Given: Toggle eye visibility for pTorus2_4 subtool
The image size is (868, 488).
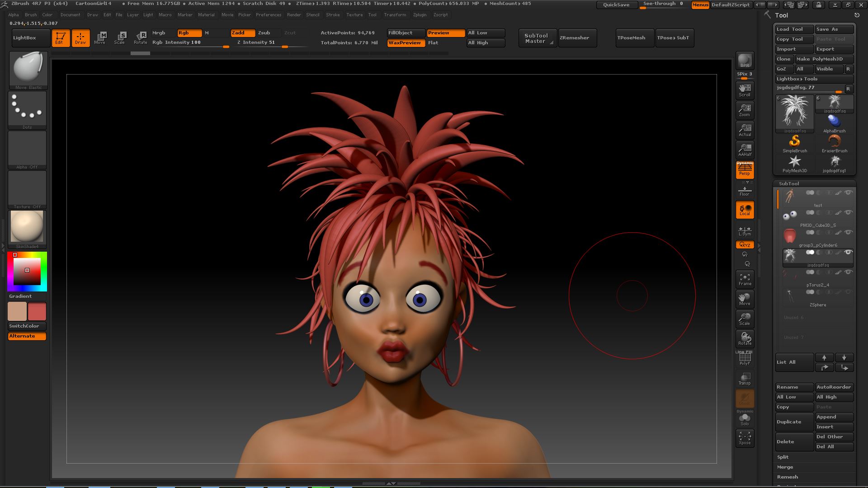Looking at the screenshot, I should coord(849,272).
